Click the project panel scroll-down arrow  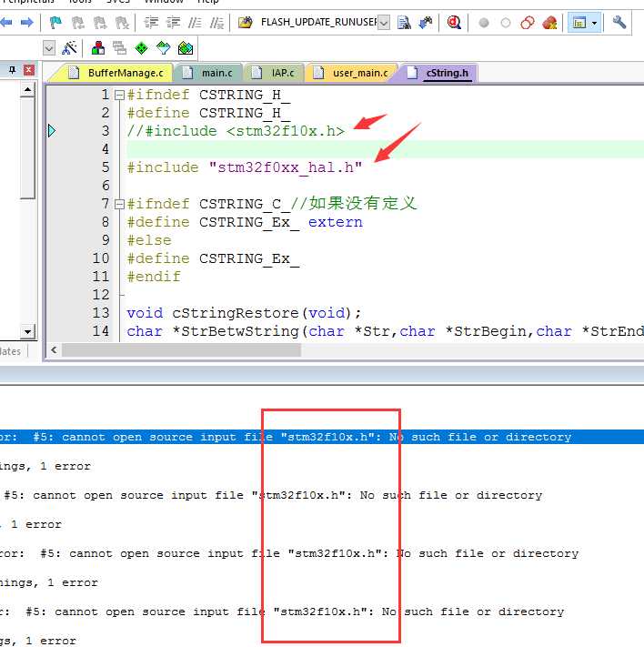[x=27, y=331]
